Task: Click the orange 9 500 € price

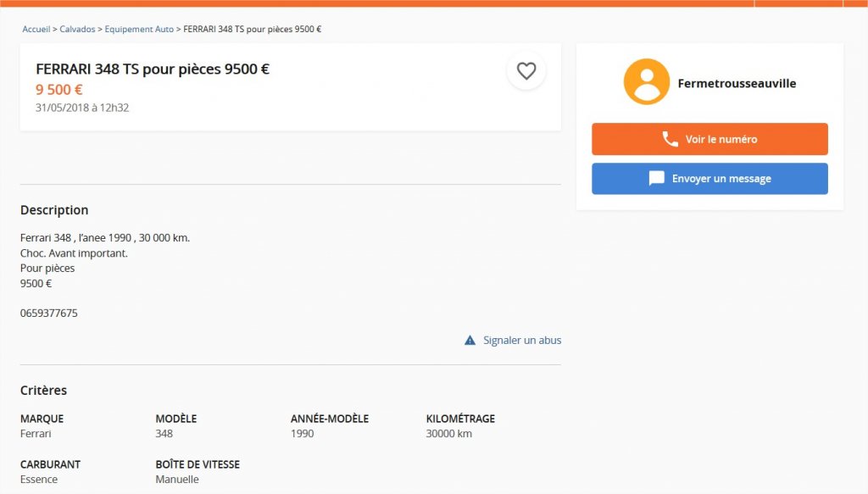Action: pyautogui.click(x=59, y=90)
